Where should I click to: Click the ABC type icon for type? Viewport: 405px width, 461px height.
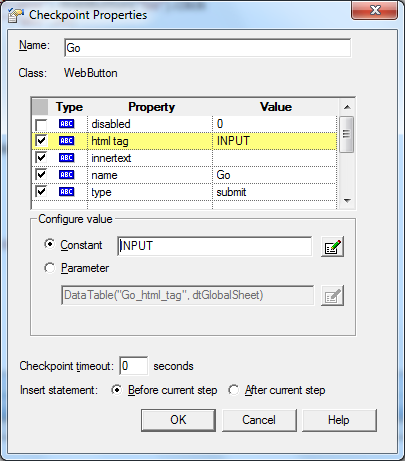click(66, 192)
